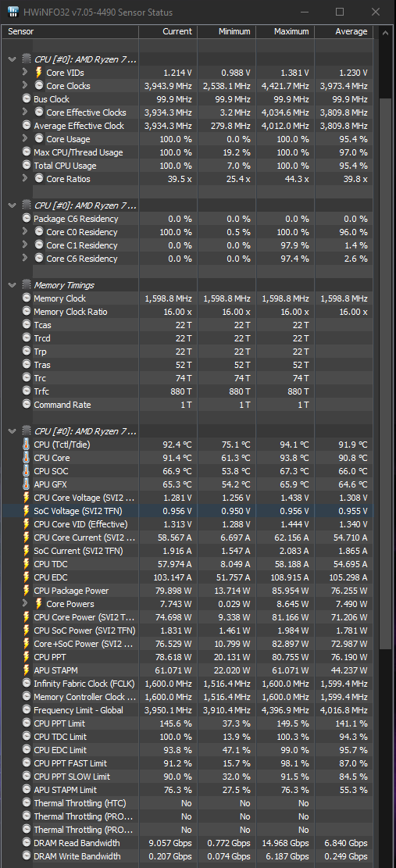
Task: Click the lightning icon beside CPU Package Power
Action: pyautogui.click(x=27, y=591)
